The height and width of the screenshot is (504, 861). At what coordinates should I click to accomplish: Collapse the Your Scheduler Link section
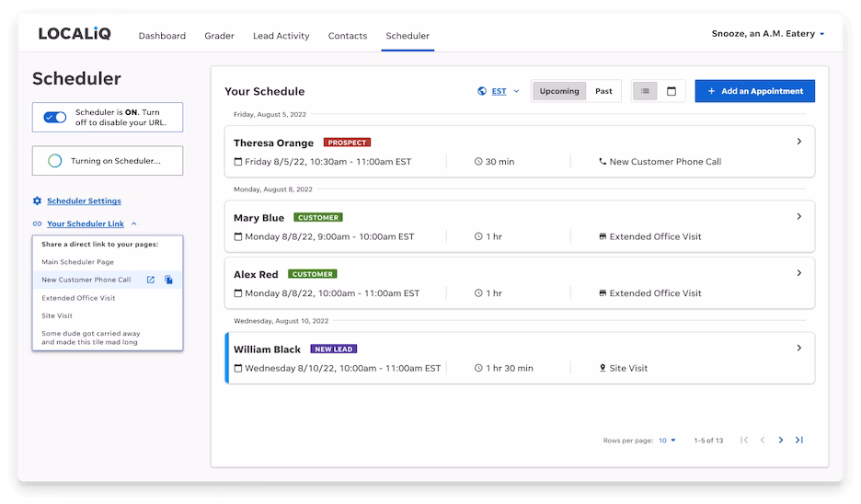[x=133, y=223]
